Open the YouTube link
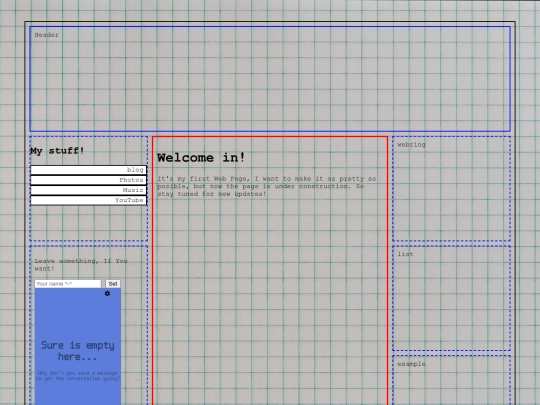This screenshot has width=540, height=405. [89, 200]
